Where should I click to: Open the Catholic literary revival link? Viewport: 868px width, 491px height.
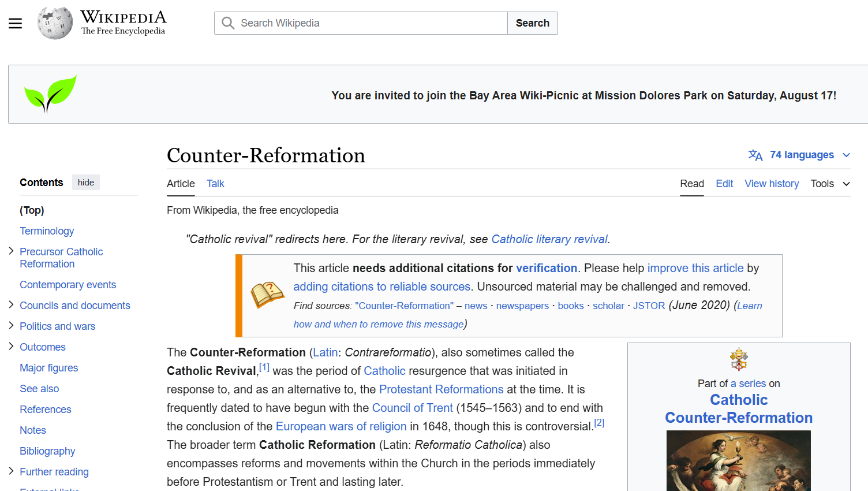tap(549, 239)
